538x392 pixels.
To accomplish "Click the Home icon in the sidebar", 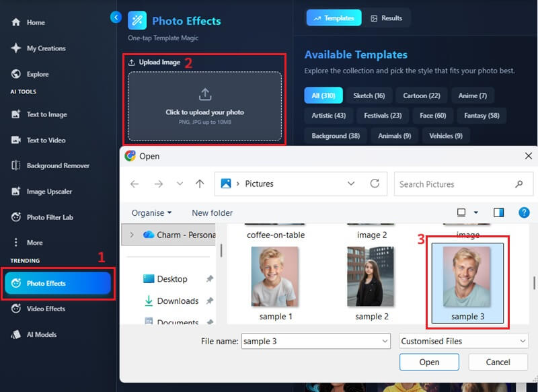I will [16, 22].
